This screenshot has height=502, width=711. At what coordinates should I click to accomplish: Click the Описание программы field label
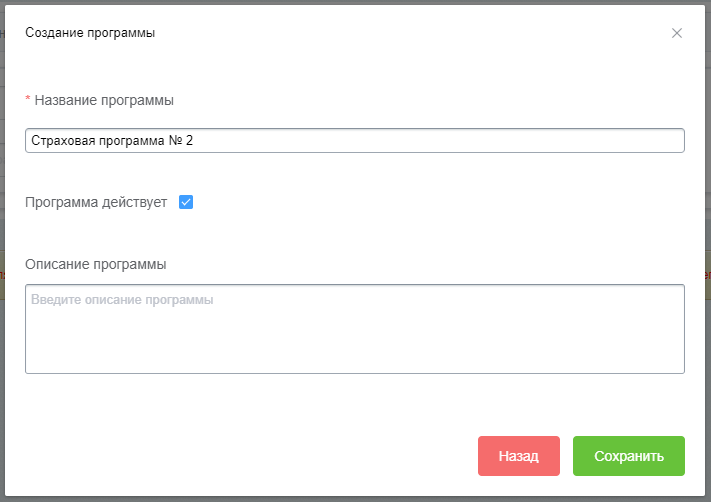[x=96, y=264]
